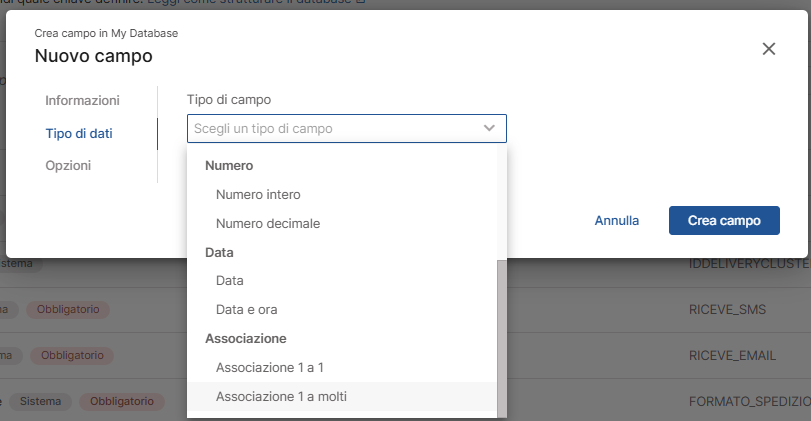Click the RICEVE_EMAIL field name

point(730,354)
